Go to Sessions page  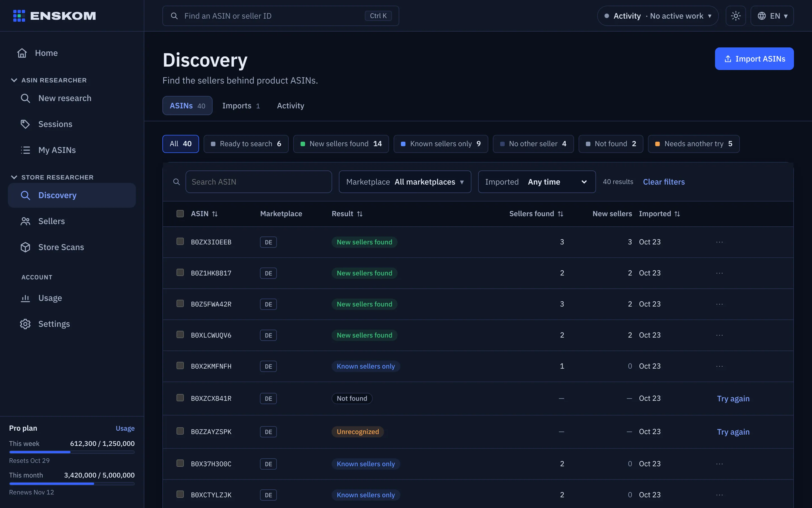55,124
